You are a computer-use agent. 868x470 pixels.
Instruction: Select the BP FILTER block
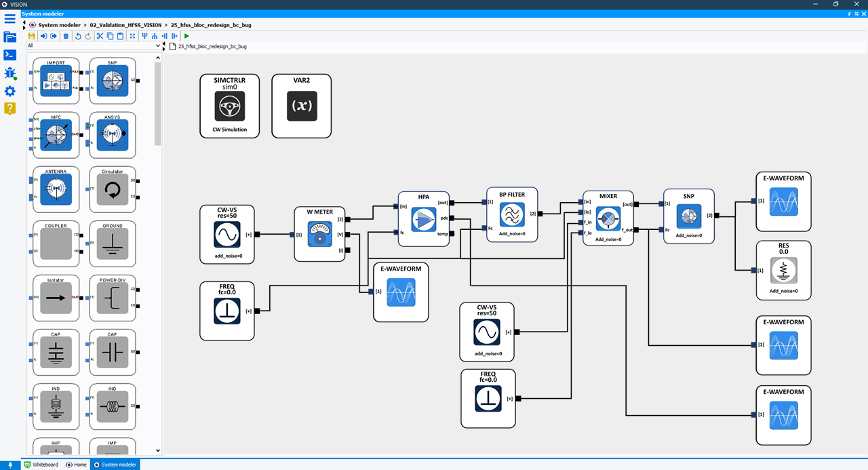(512, 214)
